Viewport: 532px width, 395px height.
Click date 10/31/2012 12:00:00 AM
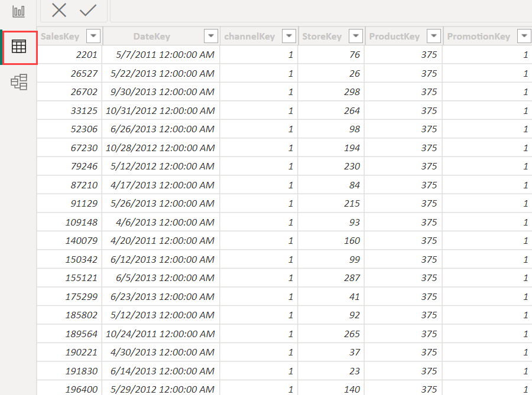pos(160,110)
